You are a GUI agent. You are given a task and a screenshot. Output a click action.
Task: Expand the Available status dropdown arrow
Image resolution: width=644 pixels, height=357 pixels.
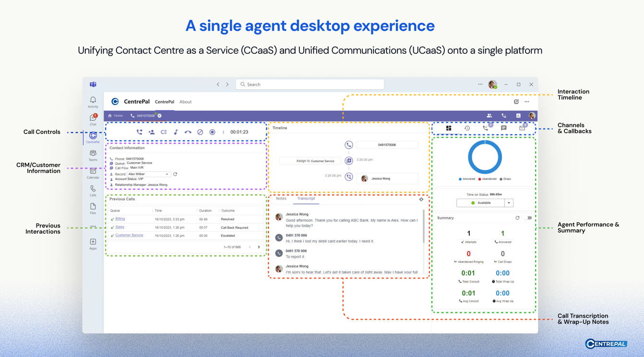pos(509,203)
